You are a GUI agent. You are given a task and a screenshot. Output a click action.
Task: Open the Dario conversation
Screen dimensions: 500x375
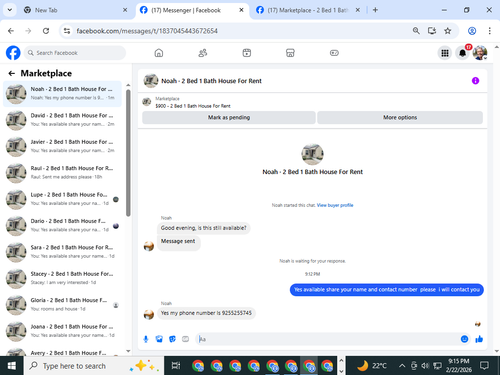62,225
